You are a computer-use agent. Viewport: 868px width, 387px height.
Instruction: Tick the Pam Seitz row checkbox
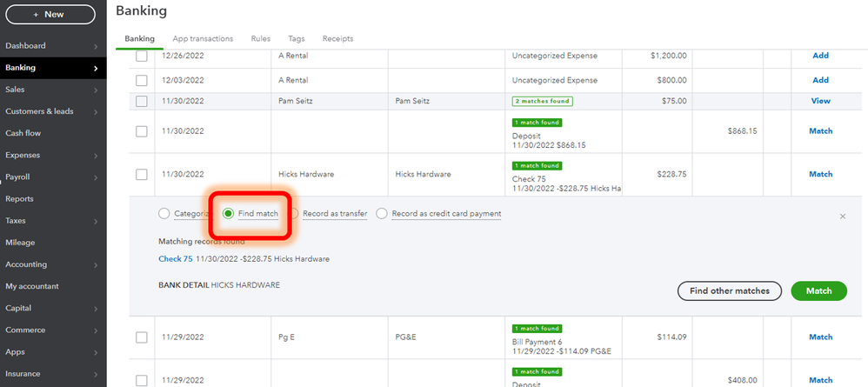point(142,102)
